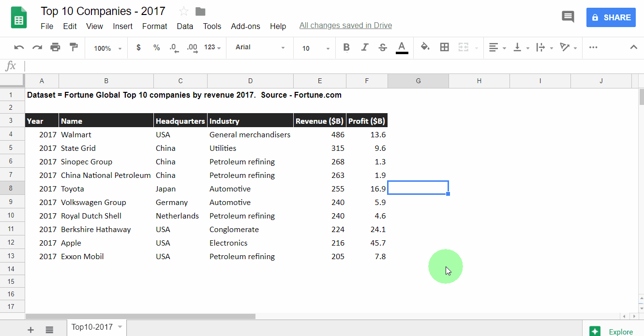
Task: Open the comments speech bubble icon
Action: 568,17
